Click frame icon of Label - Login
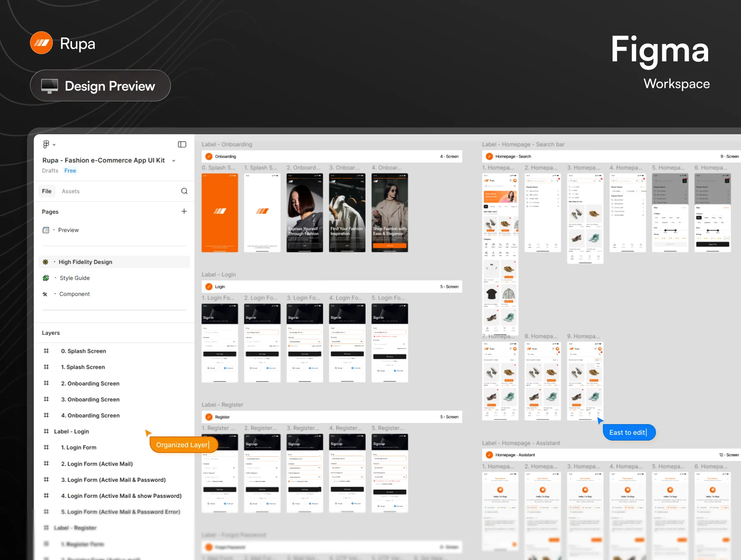 (x=46, y=431)
